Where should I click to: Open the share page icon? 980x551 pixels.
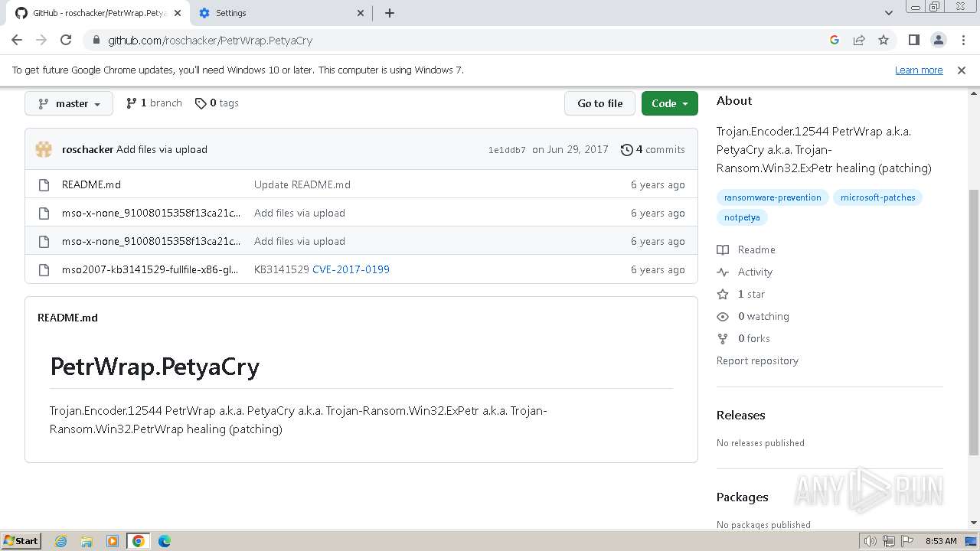[x=859, y=40]
